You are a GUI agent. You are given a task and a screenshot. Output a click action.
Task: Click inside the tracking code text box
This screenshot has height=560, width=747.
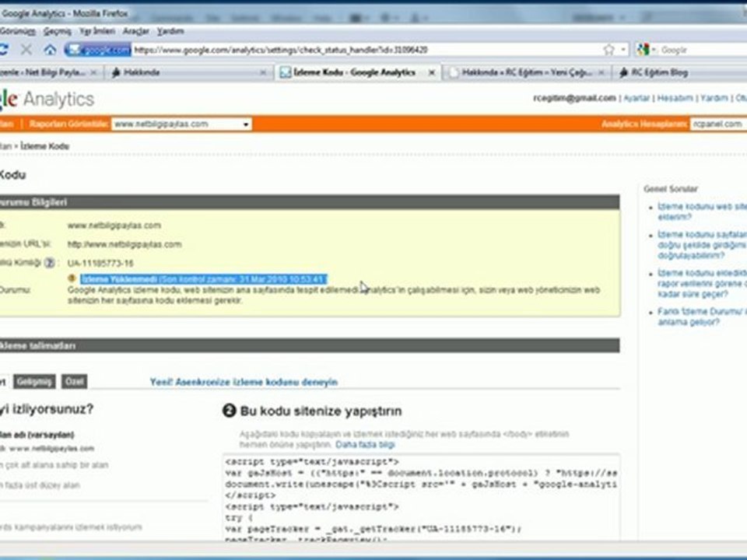pos(421,498)
